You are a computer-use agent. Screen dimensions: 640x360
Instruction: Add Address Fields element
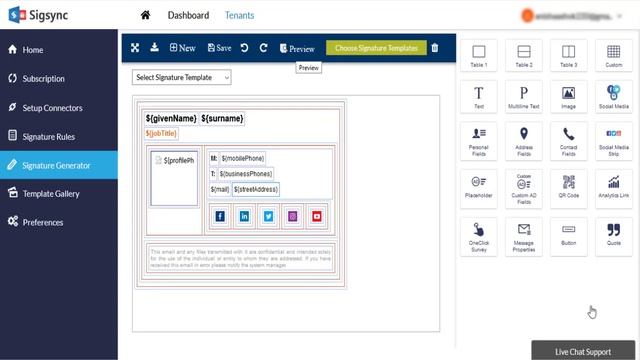point(524,141)
